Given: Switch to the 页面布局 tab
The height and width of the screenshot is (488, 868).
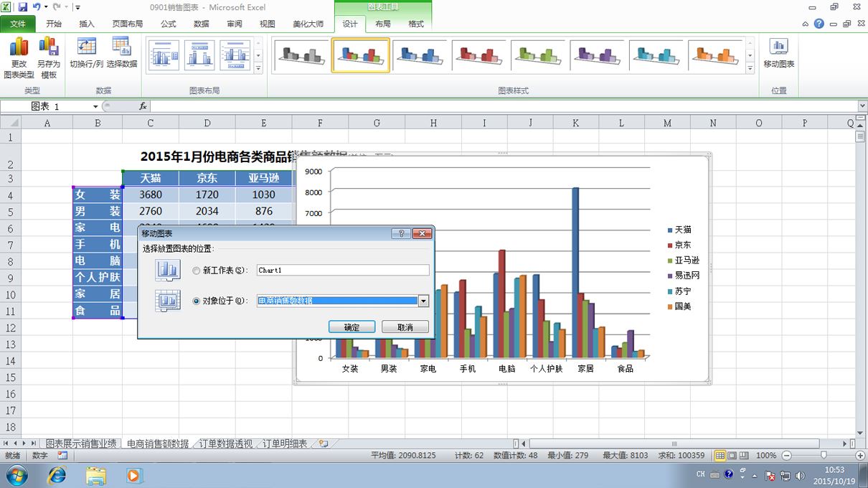Looking at the screenshot, I should 128,24.
